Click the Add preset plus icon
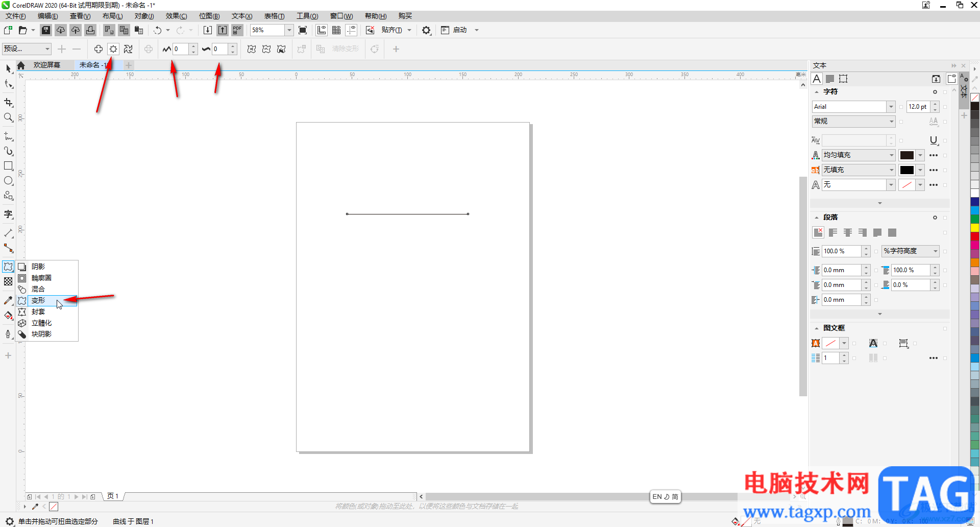Image resolution: width=980 pixels, height=527 pixels. 62,49
